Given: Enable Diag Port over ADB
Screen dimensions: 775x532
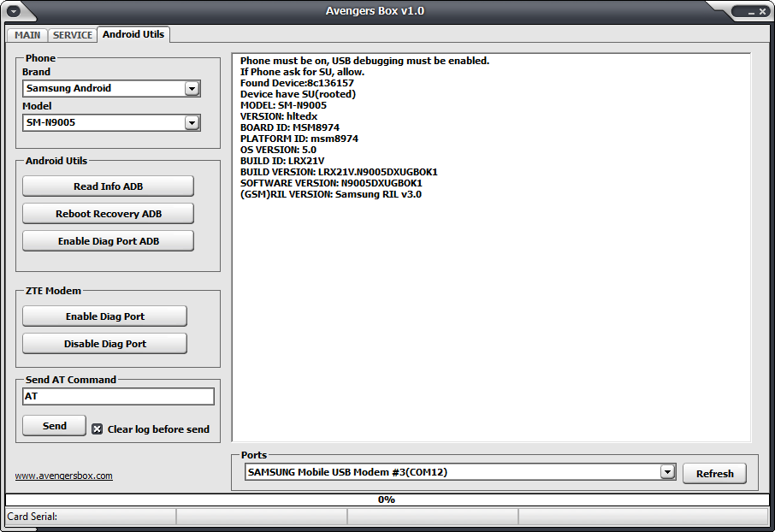Looking at the screenshot, I should [108, 240].
